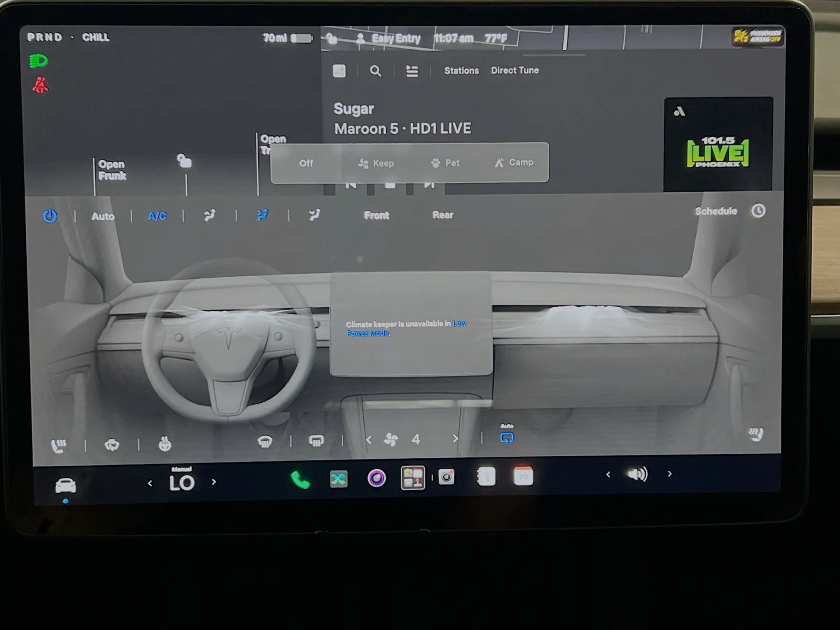Viewport: 840px width, 630px height.
Task: Open the dashcam app
Action: [446, 477]
